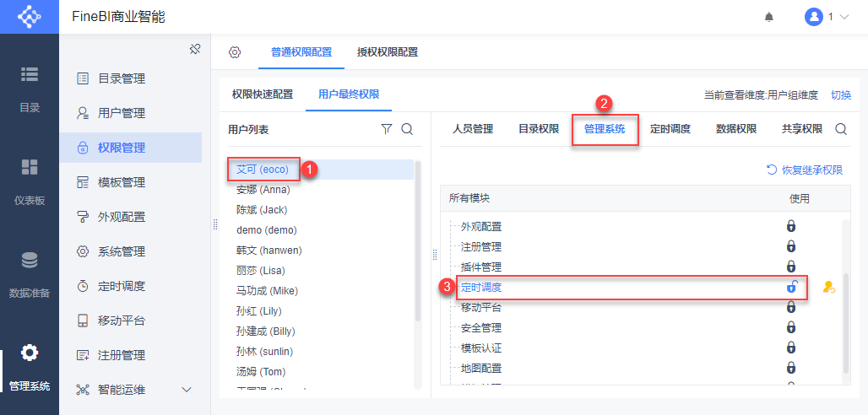Screen dimensions: 868x415
Task: Click 恢复继承权限 button
Action: (804, 170)
